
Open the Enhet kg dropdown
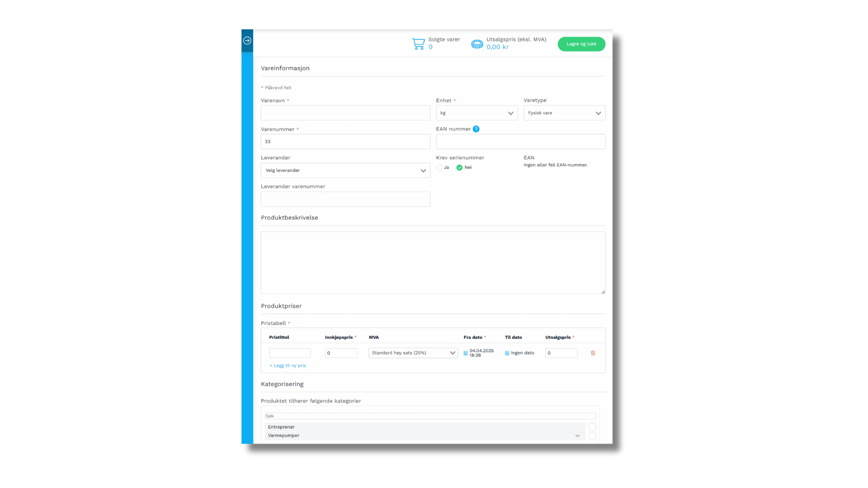(x=476, y=113)
